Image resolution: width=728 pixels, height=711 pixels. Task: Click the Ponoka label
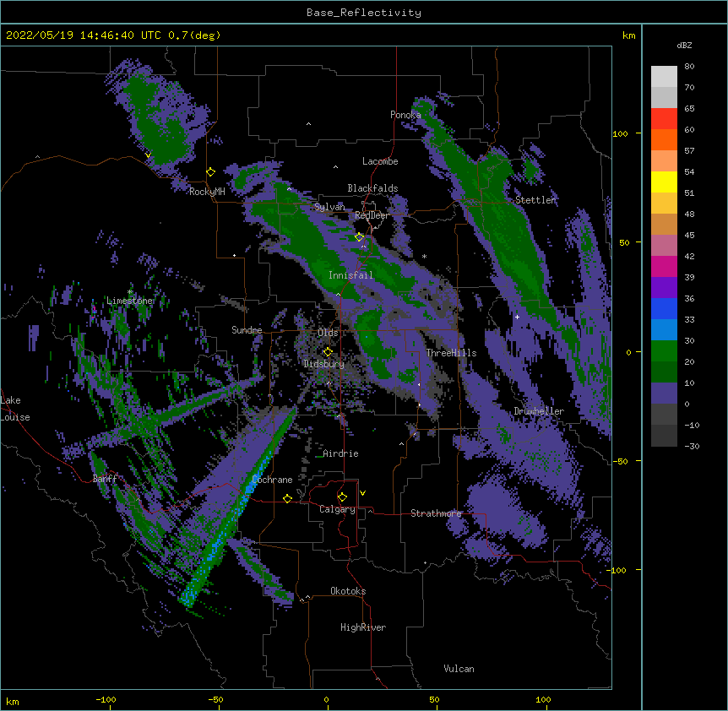(x=405, y=115)
